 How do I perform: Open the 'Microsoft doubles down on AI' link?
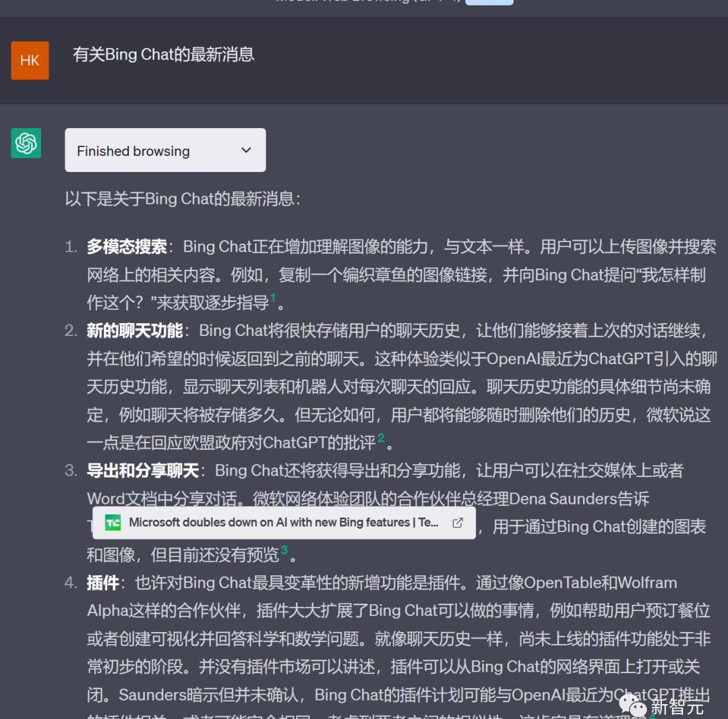284,523
